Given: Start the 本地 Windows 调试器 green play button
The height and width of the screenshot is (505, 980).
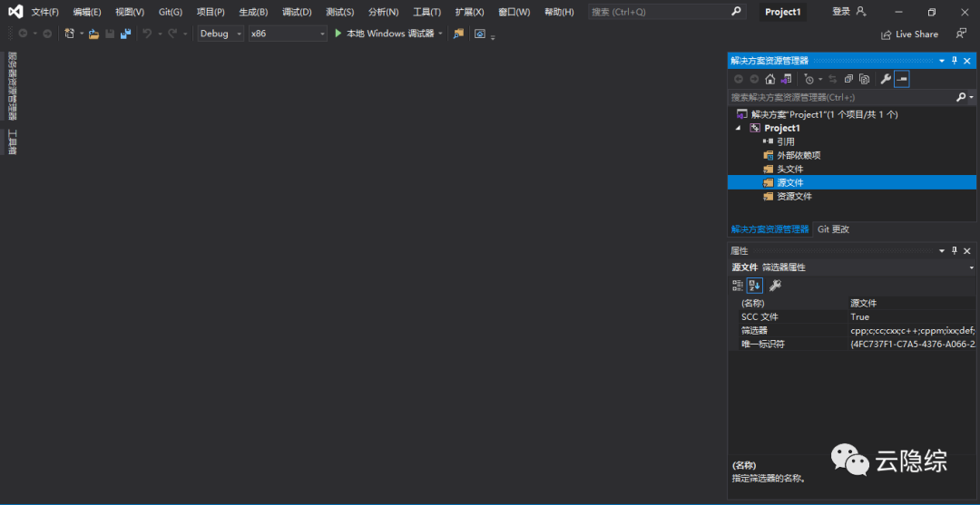Looking at the screenshot, I should pyautogui.click(x=338, y=34).
